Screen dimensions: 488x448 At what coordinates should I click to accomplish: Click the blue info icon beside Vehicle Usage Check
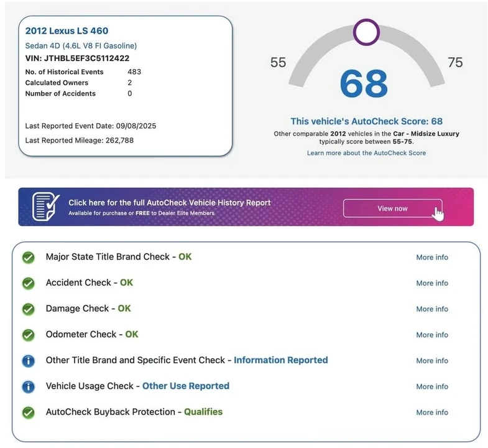point(29,387)
